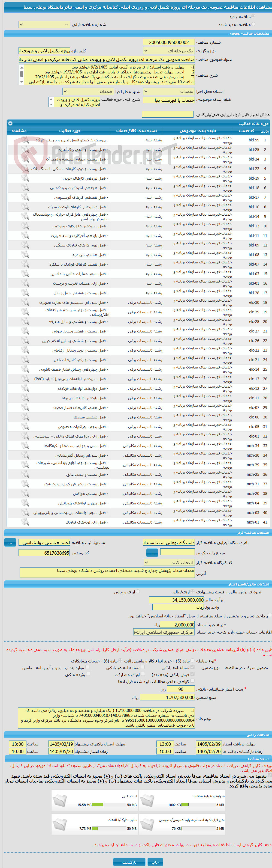Collapse حوزه های فعالیت section
The width and height of the screenshot is (272, 868).
(x=10, y=123)
